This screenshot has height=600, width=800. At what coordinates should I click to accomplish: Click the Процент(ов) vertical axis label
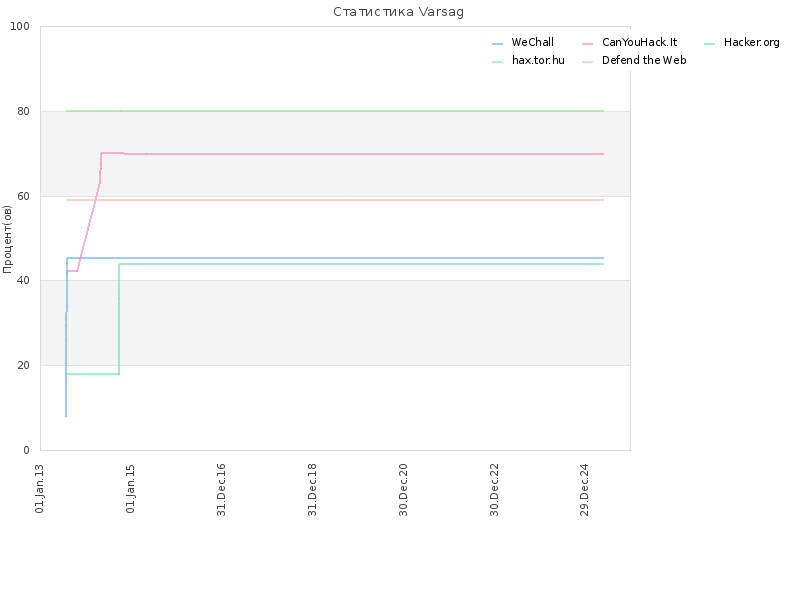coord(7,239)
